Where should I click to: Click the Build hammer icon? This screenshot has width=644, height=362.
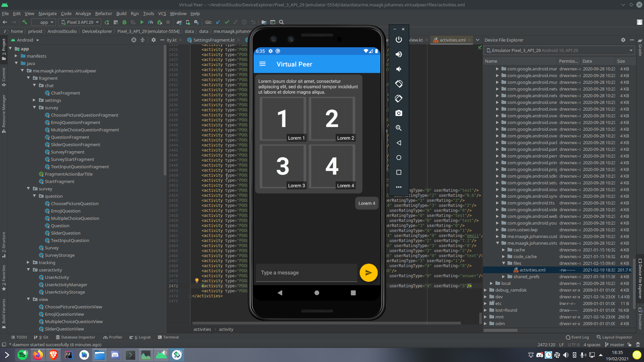(24, 22)
